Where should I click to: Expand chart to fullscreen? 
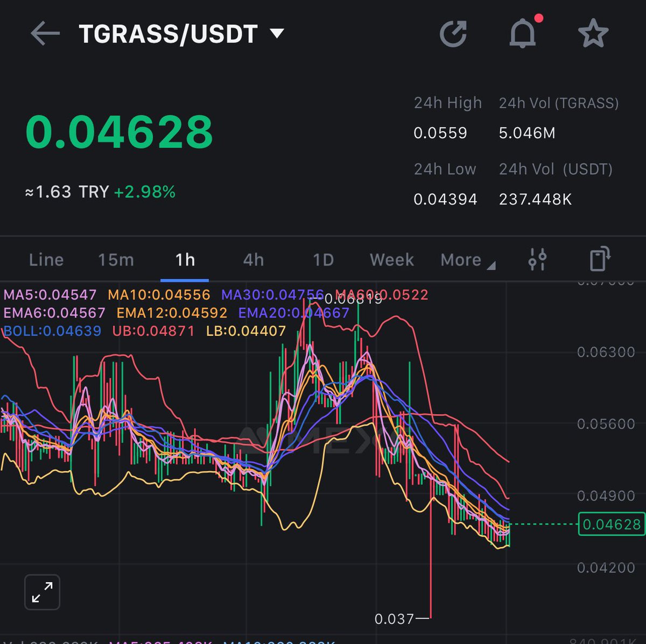42,592
